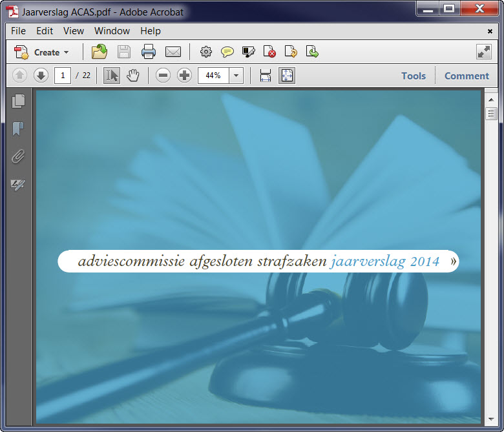Expand the Create dropdown arrow
The width and height of the screenshot is (504, 432).
pyautogui.click(x=66, y=52)
